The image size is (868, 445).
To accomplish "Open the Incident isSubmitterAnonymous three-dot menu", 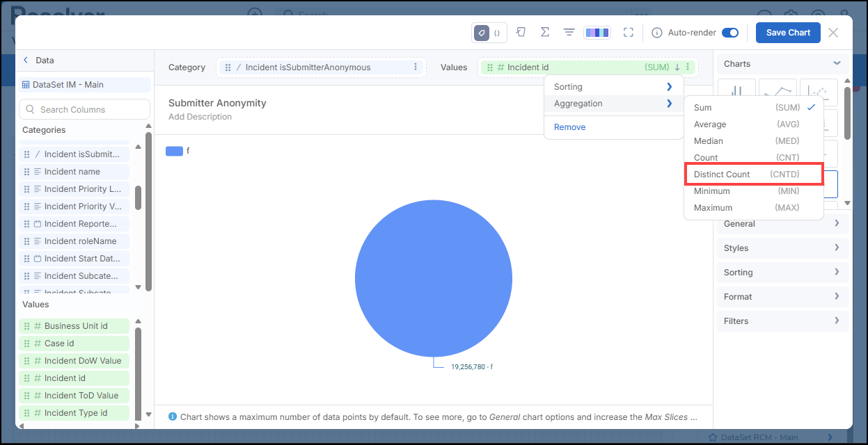I will (x=416, y=67).
